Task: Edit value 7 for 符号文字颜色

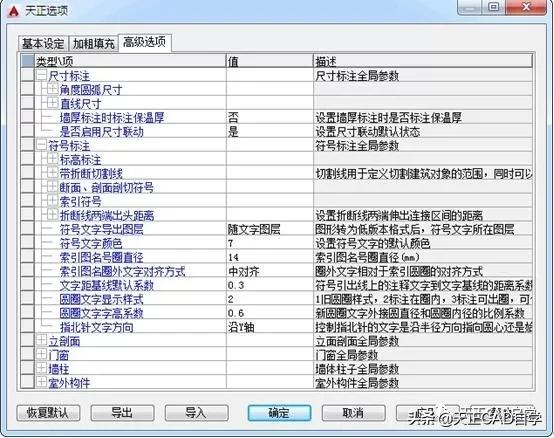Action: click(x=270, y=243)
